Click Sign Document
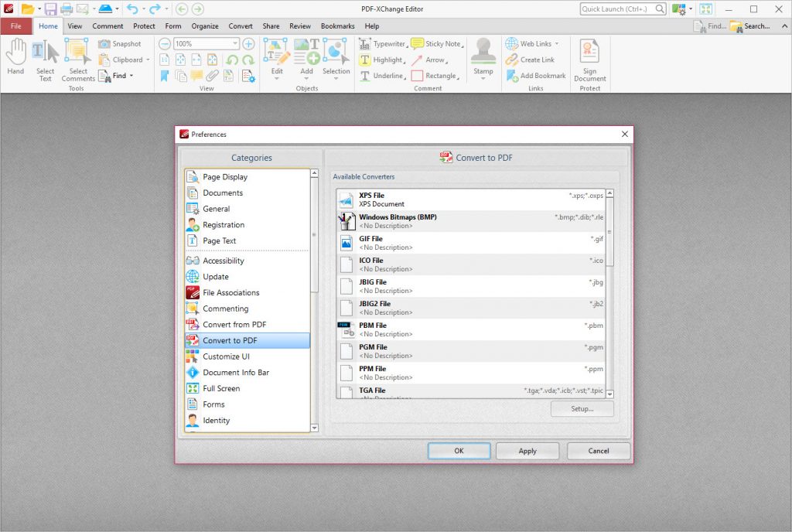Viewport: 792px width, 532px height. tap(589, 60)
